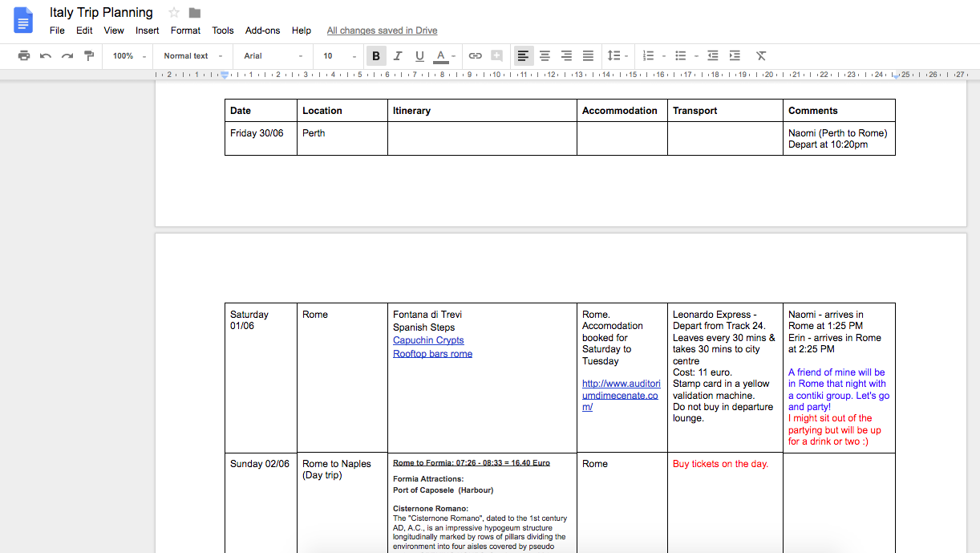The width and height of the screenshot is (980, 553).
Task: Insert a link with the link icon
Action: pyautogui.click(x=476, y=56)
